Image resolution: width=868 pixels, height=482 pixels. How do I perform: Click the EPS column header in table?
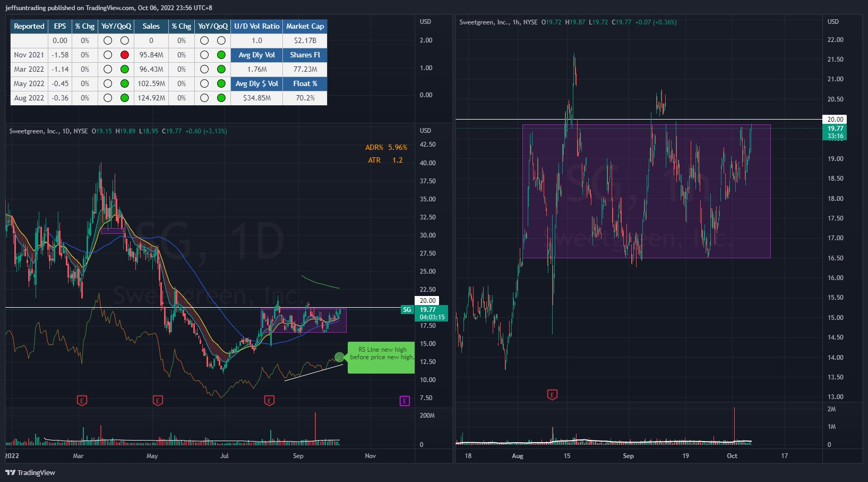60,26
